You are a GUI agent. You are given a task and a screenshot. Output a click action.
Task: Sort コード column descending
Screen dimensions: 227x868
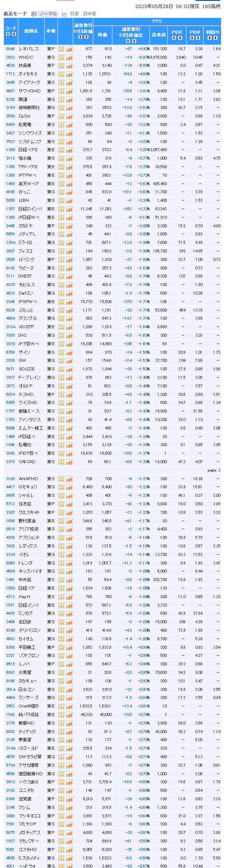click(13, 34)
